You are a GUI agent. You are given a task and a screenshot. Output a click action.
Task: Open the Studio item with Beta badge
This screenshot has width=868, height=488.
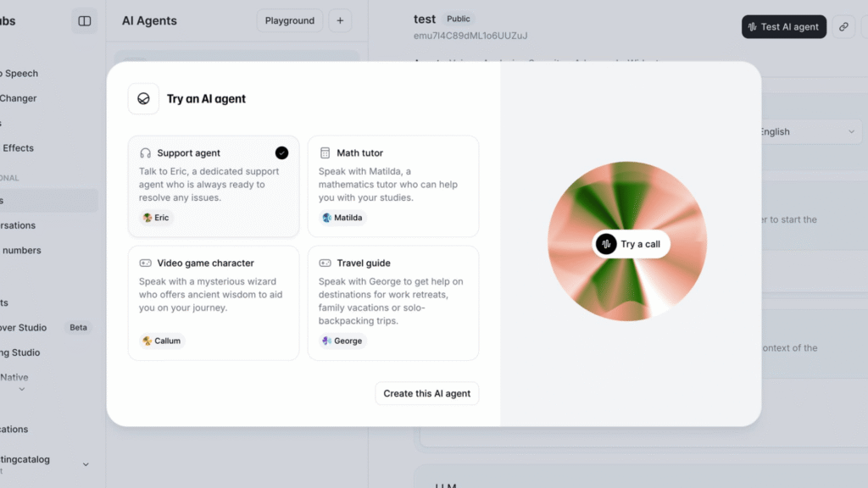[24, 328]
